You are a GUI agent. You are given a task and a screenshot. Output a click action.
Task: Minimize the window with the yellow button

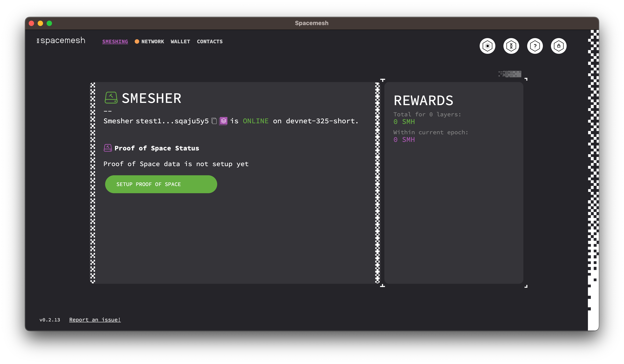[40, 23]
